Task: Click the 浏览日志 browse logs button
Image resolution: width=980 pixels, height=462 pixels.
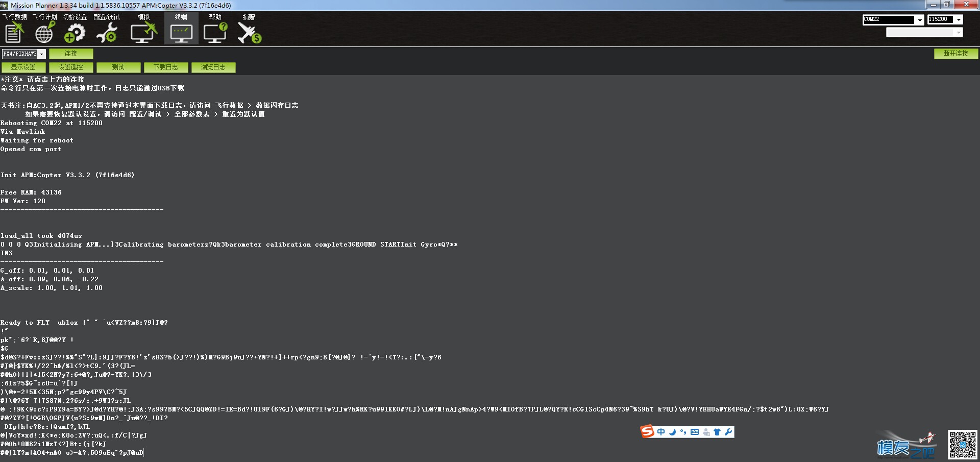Action: 213,67
